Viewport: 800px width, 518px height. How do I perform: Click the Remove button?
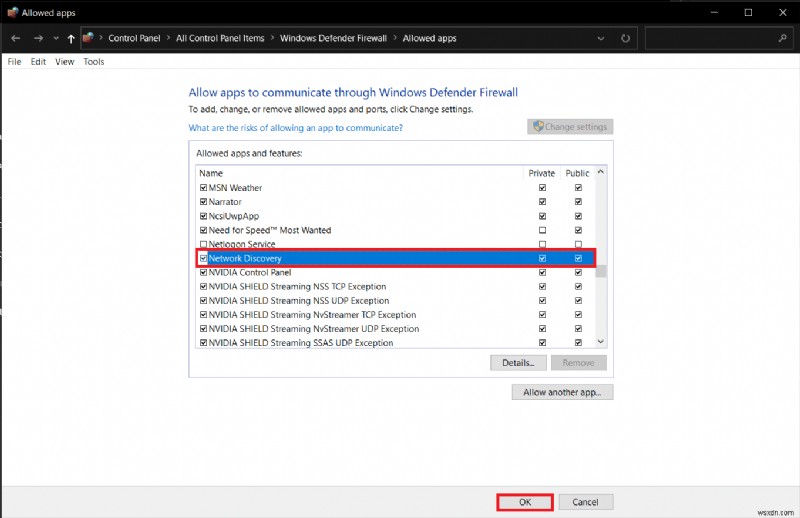(x=579, y=363)
